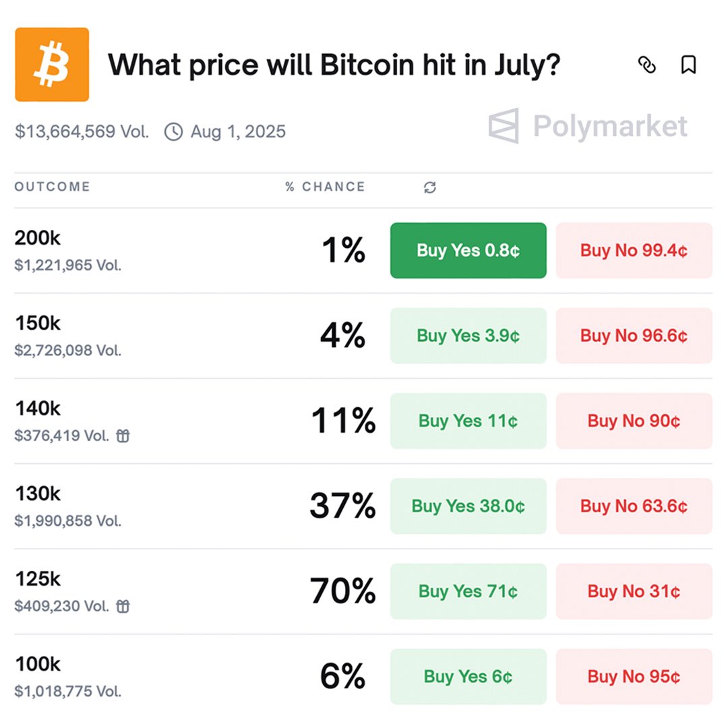The height and width of the screenshot is (728, 728).
Task: Select Buy Yes 3.9¢ for 150k
Action: pyautogui.click(x=468, y=336)
